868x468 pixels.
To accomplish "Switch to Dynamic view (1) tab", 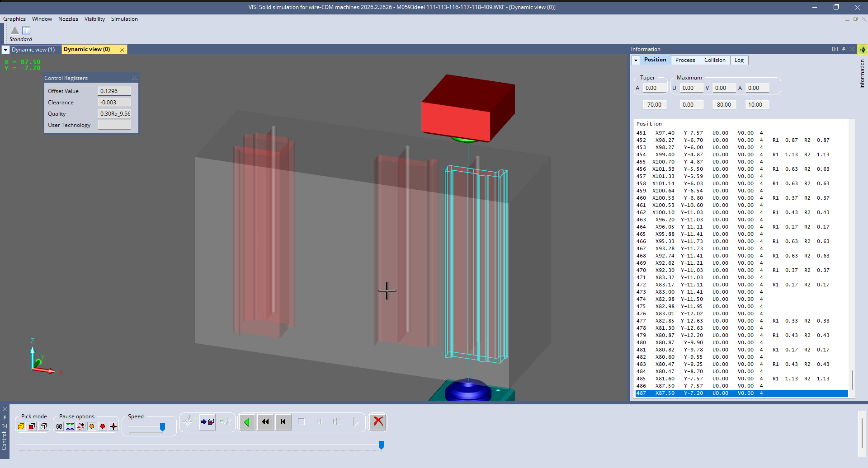I will point(33,50).
